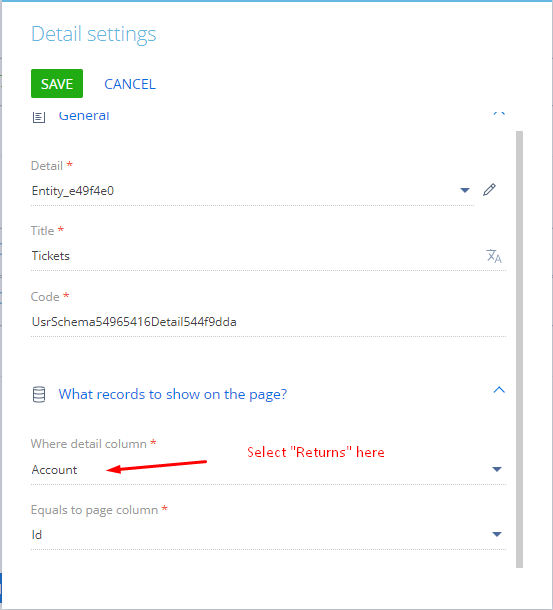Click the vertical scrollbar of settings panel
553x610 pixels.
tap(519, 349)
